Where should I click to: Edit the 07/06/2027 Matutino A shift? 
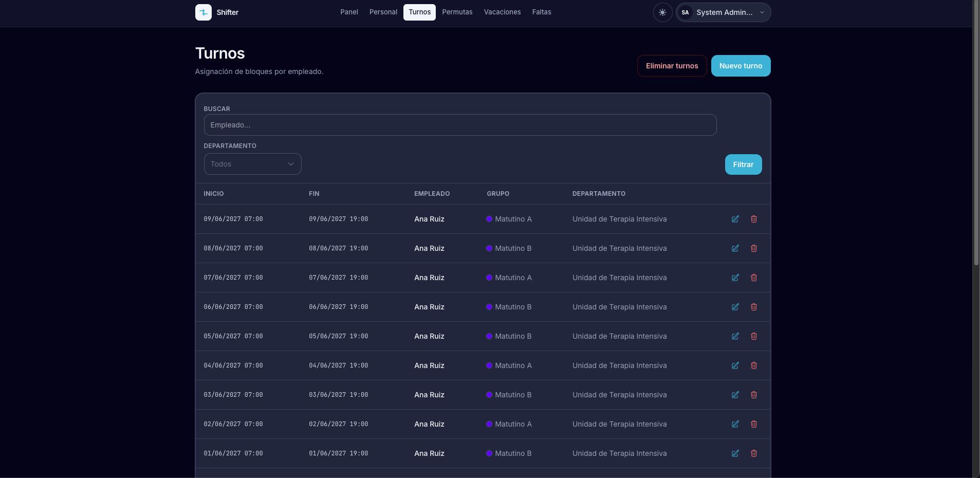point(735,278)
